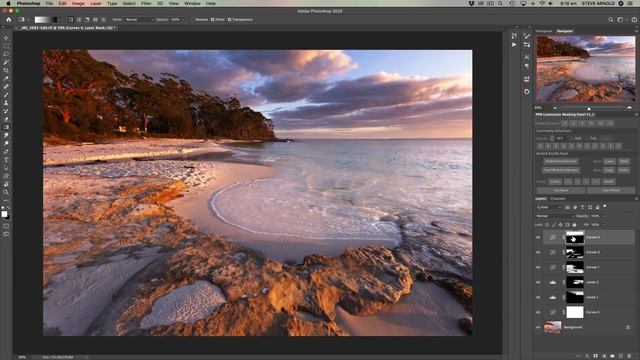Select the Gradient tool

click(x=6, y=127)
